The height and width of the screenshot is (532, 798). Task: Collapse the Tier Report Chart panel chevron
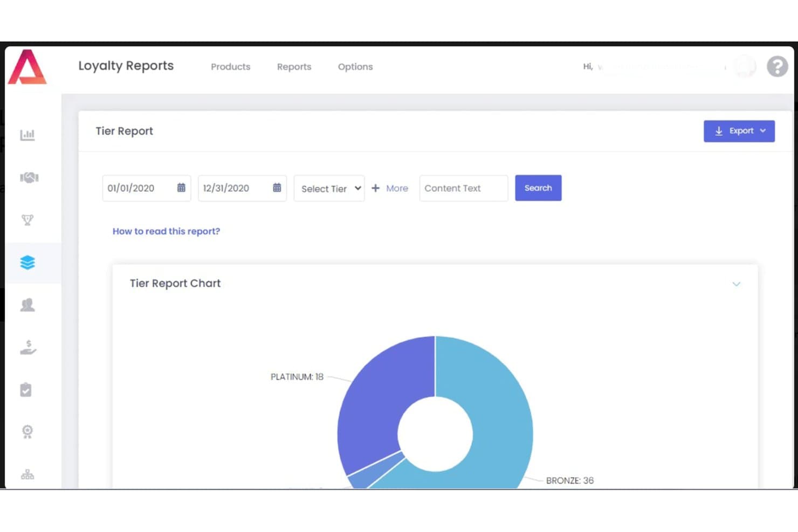click(x=737, y=284)
